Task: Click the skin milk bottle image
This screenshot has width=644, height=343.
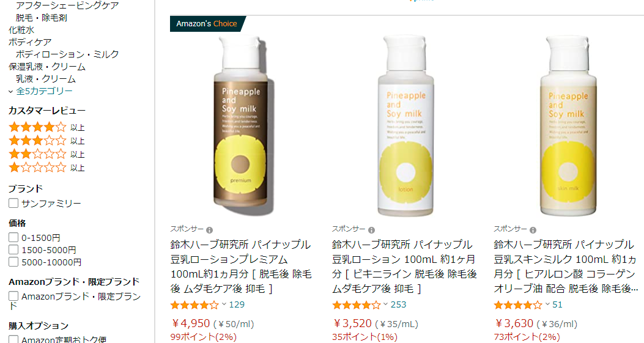Action: [568, 125]
